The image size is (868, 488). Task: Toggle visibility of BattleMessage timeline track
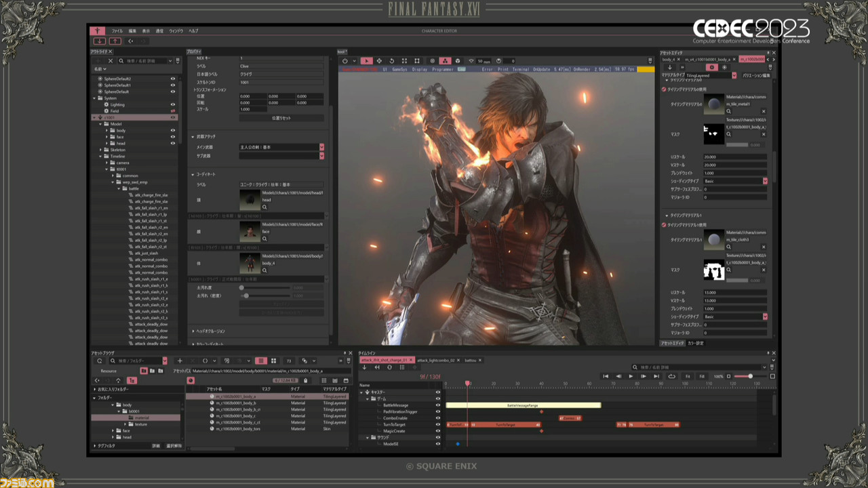tap(437, 405)
